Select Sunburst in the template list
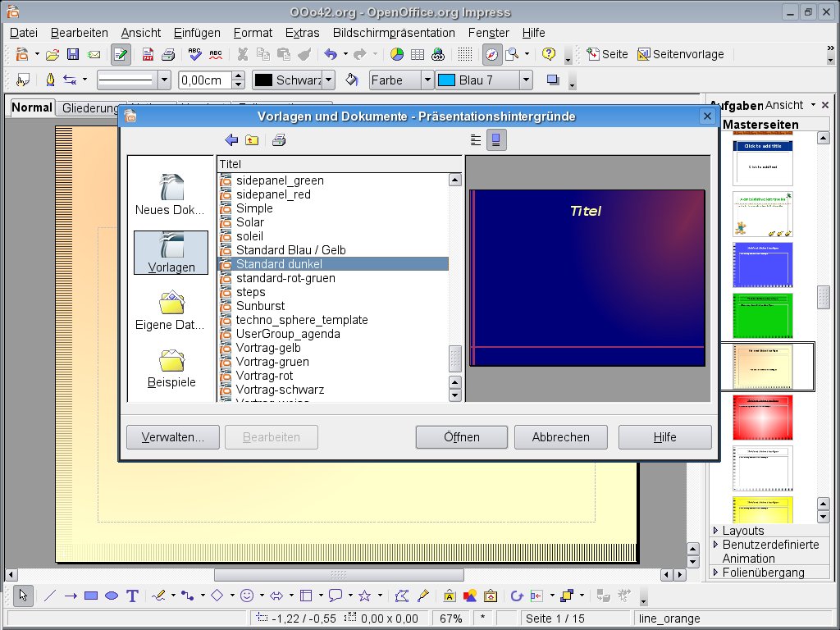840x630 pixels. click(260, 306)
